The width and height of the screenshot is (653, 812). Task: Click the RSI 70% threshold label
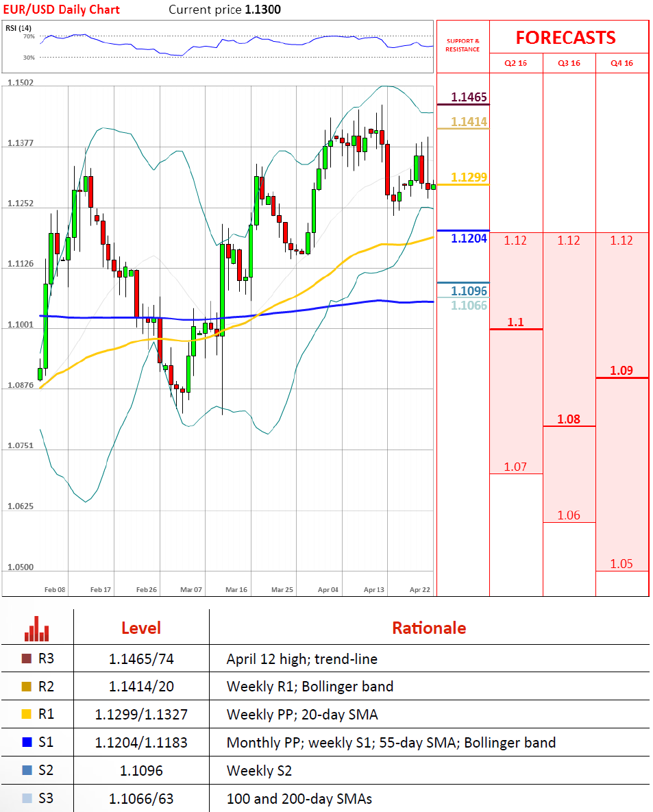[x=29, y=36]
